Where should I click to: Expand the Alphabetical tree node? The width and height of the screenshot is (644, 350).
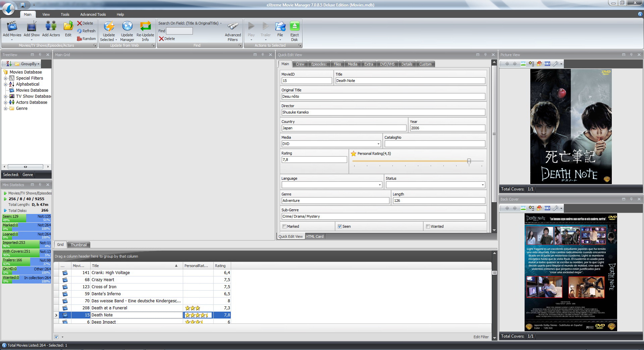click(5, 84)
